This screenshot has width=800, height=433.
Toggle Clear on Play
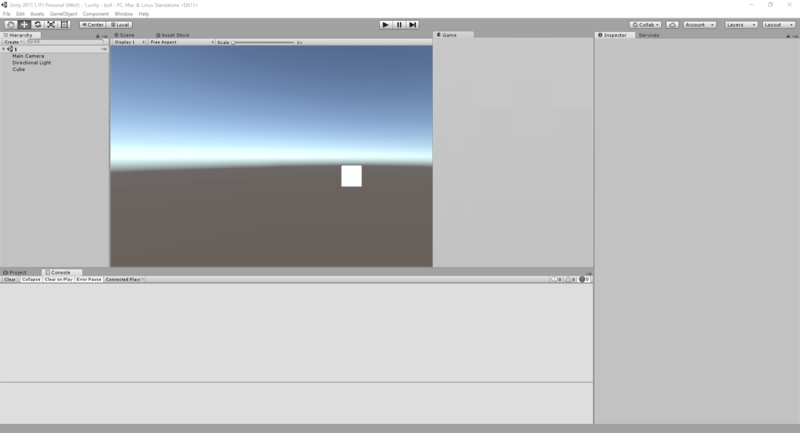(x=58, y=279)
